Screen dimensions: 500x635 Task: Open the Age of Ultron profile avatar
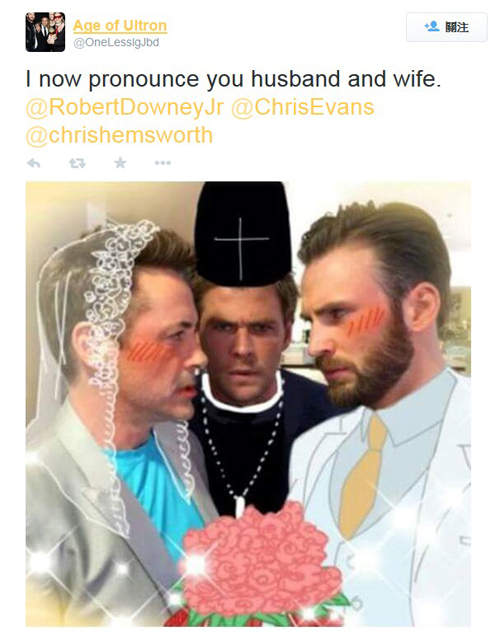[45, 32]
